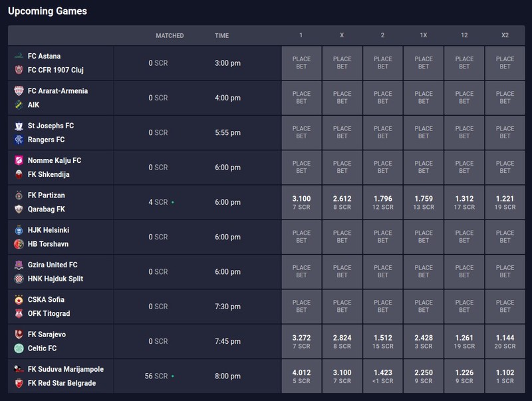
Task: Select 1X odds 1.759 in Partizan match
Action: (424, 202)
